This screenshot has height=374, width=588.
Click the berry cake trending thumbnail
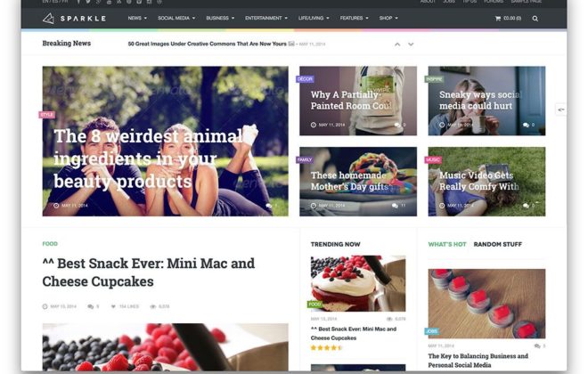358,283
